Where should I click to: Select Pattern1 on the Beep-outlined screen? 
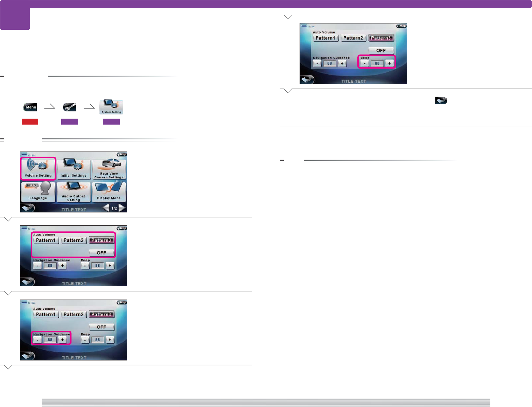click(x=325, y=38)
